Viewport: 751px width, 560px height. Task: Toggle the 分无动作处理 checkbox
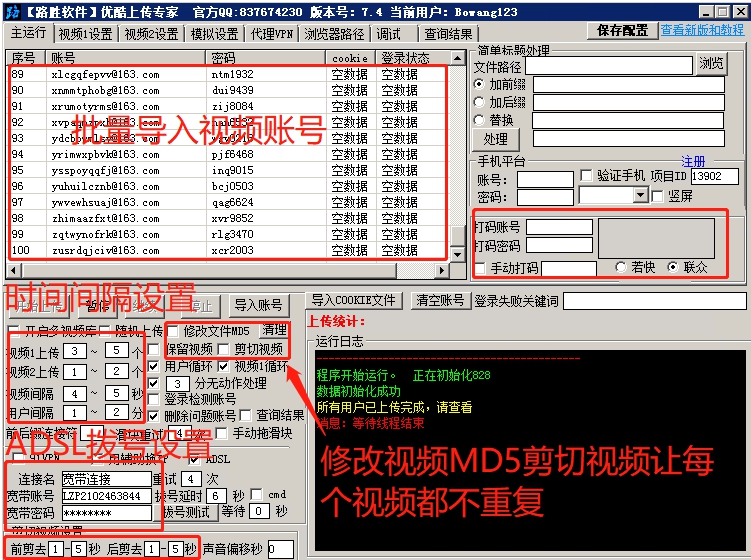tap(153, 383)
